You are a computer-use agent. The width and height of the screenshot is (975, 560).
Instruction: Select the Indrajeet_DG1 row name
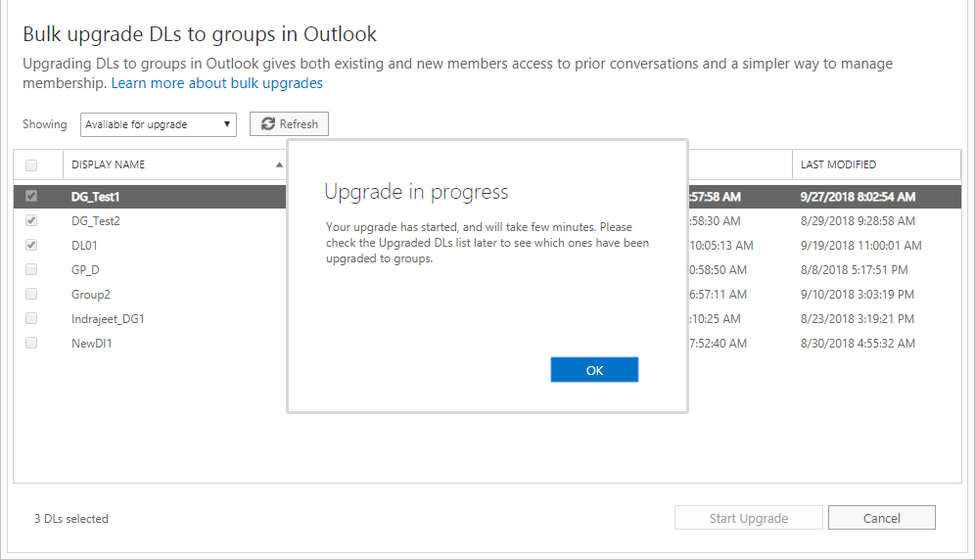tap(108, 319)
